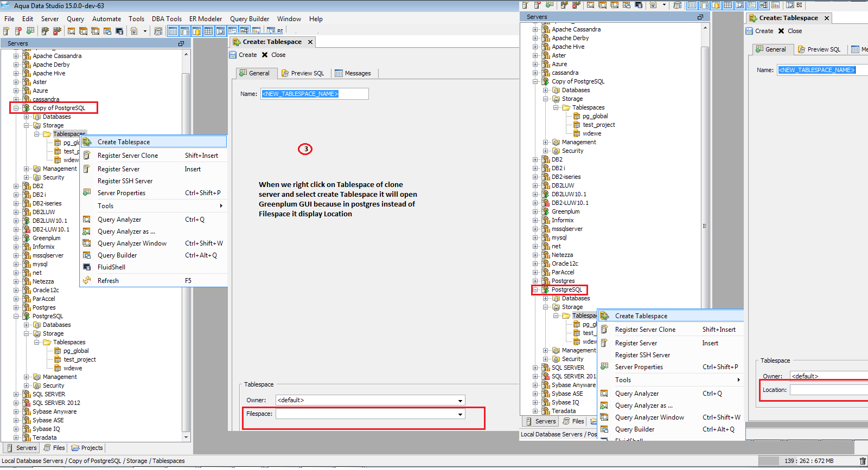This screenshot has height=470, width=868.
Task: Switch to Preview SQL tab in right window
Action: point(819,49)
